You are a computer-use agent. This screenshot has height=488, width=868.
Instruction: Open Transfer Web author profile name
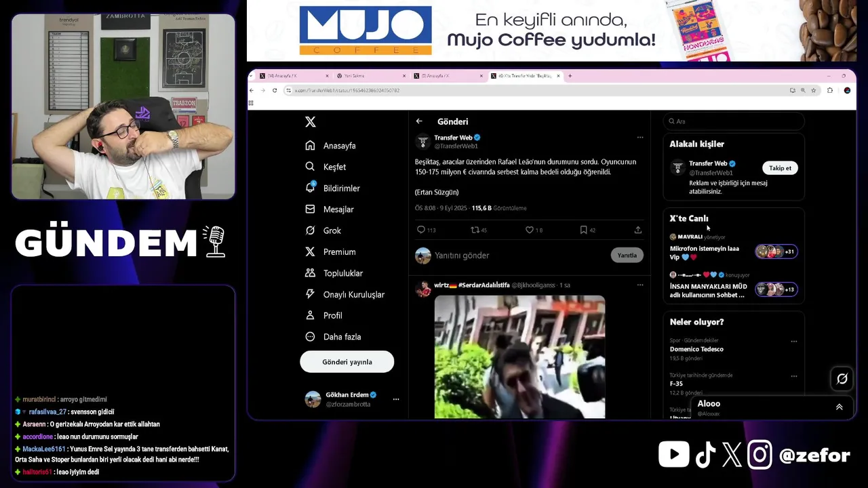click(453, 138)
